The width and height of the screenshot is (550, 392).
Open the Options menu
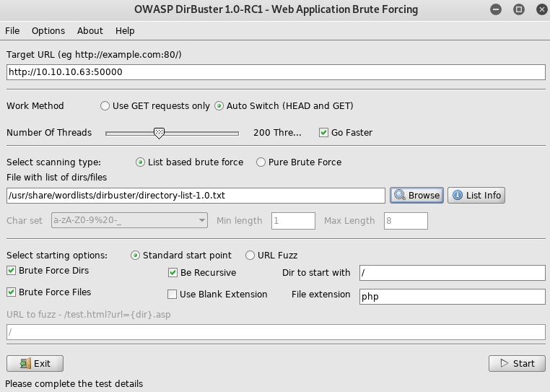coord(48,31)
